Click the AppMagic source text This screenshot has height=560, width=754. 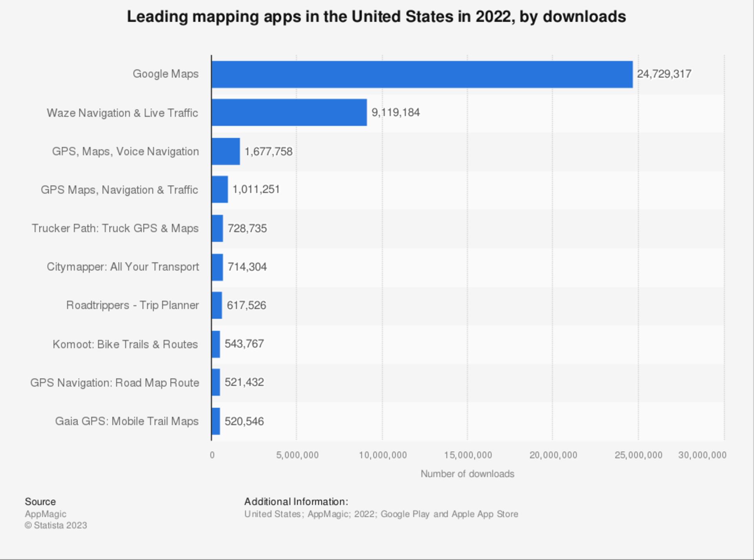coord(46,514)
